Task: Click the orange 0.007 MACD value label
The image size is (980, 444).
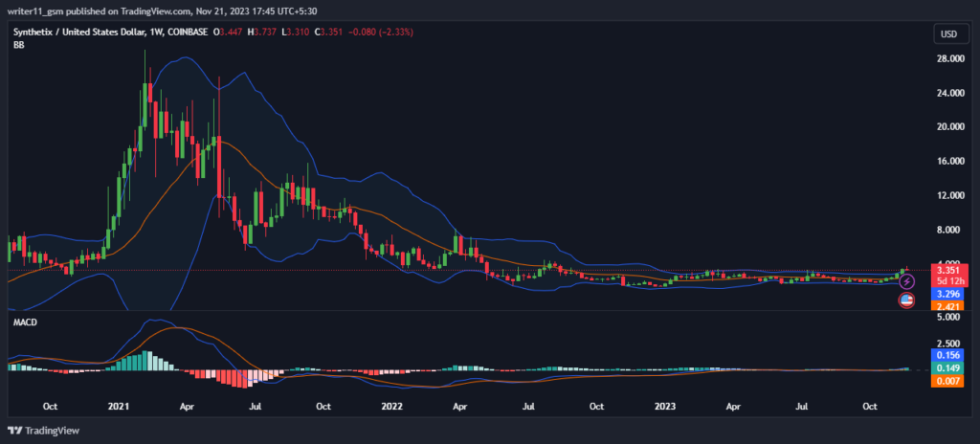Action: [x=948, y=381]
